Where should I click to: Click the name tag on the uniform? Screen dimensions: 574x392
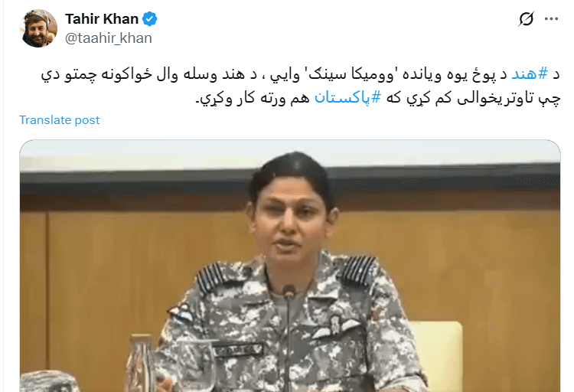click(x=238, y=349)
